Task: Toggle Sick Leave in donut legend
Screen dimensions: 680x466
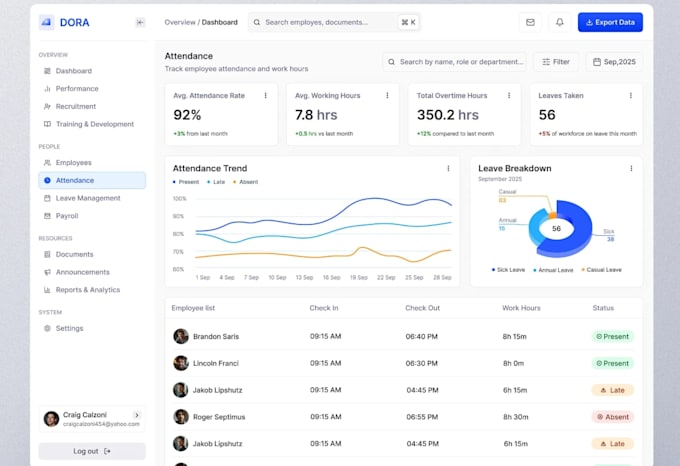Action: click(x=508, y=270)
